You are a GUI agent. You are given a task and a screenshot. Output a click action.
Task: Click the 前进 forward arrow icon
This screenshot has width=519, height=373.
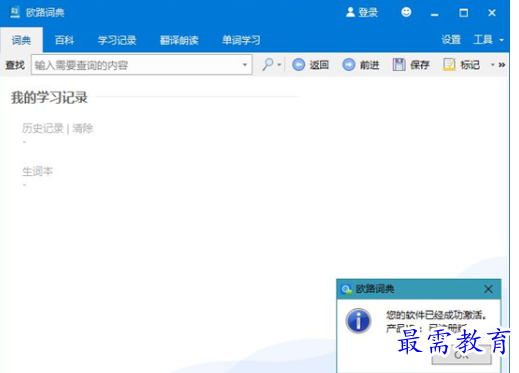coord(349,64)
